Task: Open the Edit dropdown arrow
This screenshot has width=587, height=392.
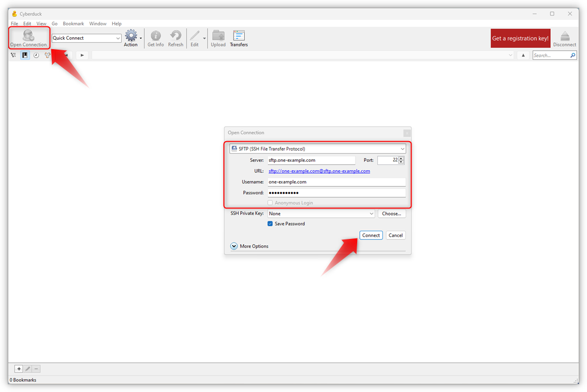Action: tap(204, 38)
